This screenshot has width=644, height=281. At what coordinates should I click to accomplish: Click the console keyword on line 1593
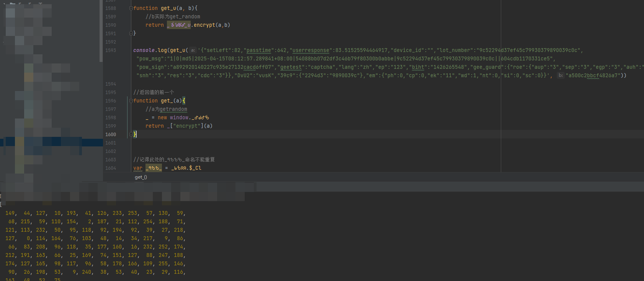[x=144, y=50]
